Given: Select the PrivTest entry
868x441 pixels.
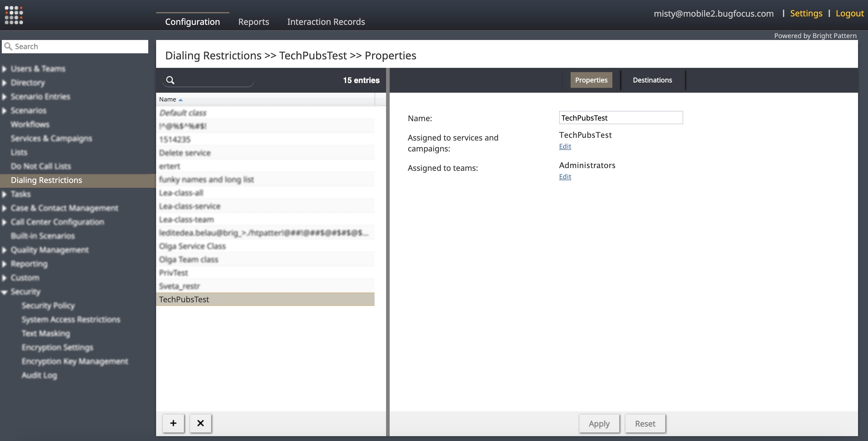Looking at the screenshot, I should (x=265, y=273).
